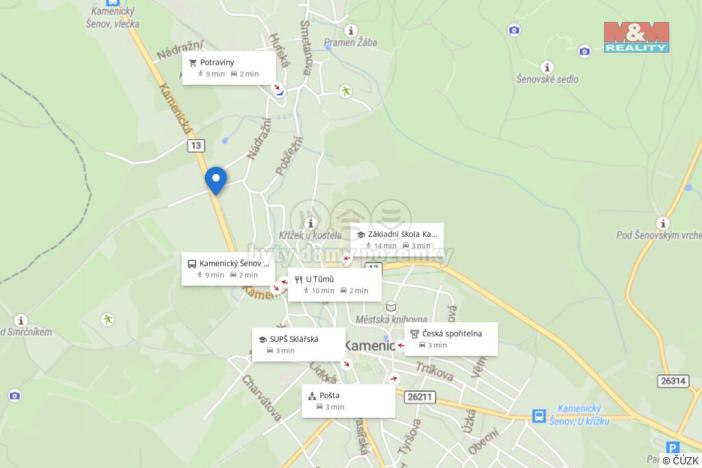Click the Pramen Žába info icon
The image size is (702, 468).
[x=351, y=30]
